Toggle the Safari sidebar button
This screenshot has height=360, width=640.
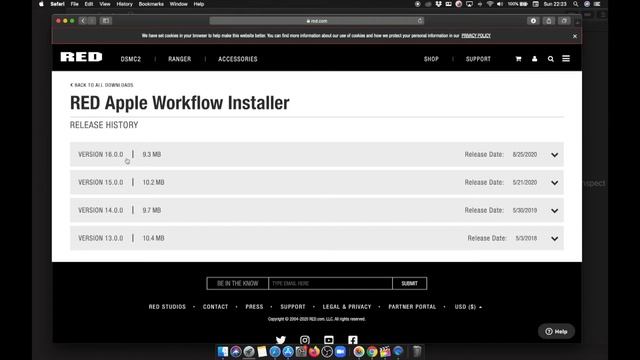106,20
